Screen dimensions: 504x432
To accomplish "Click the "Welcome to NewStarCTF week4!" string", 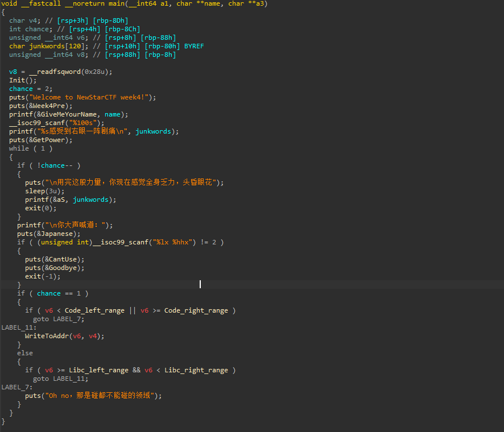I will tap(89, 97).
